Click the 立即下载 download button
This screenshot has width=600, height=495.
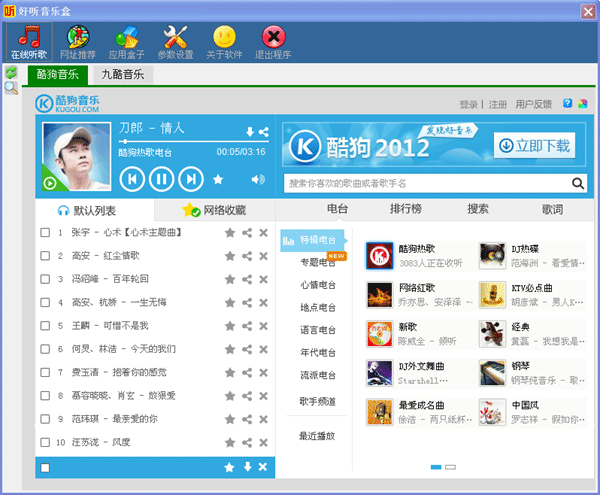(x=534, y=146)
